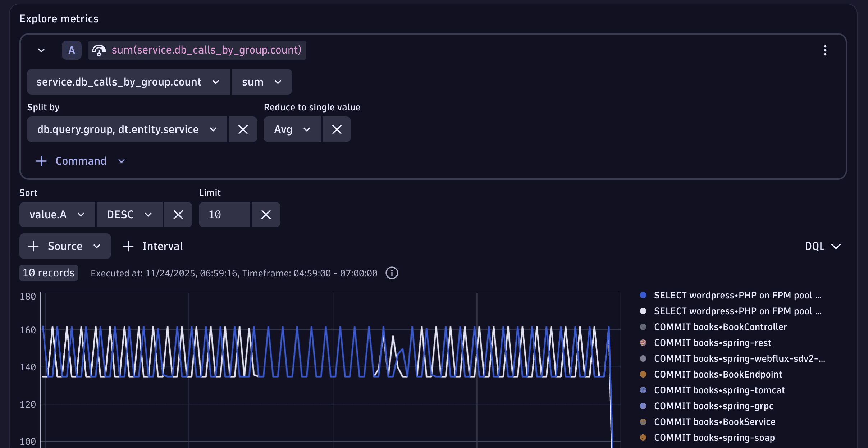This screenshot has width=868, height=448.
Task: Click the info icon beside the timeframe text
Action: point(392,273)
